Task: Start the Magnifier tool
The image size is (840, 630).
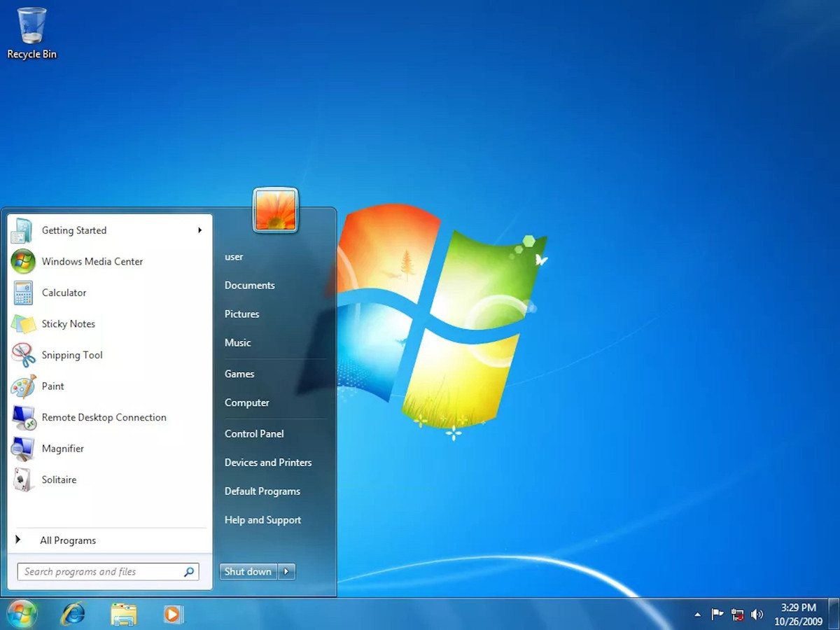Action: [63, 448]
